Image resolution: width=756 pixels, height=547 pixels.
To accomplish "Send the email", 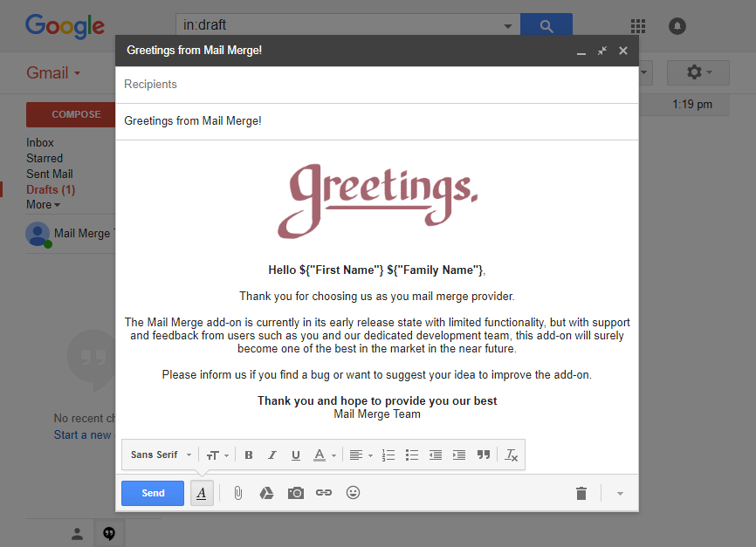I will [x=153, y=493].
